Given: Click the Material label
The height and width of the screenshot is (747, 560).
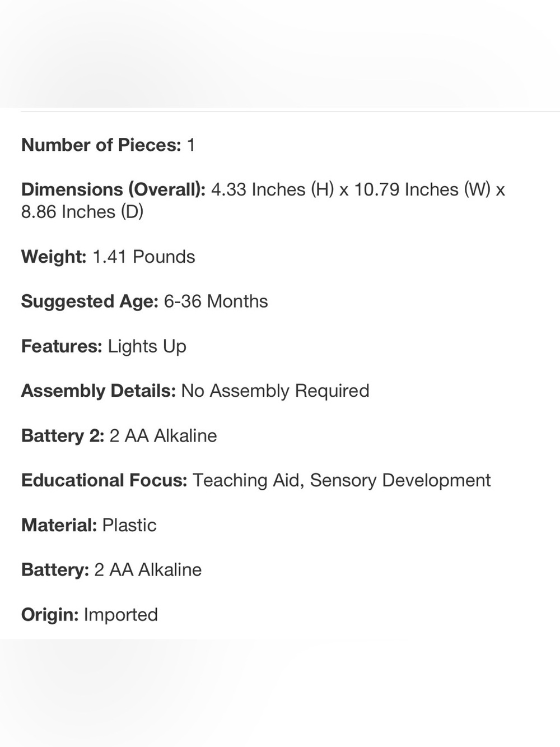Looking at the screenshot, I should click(59, 525).
